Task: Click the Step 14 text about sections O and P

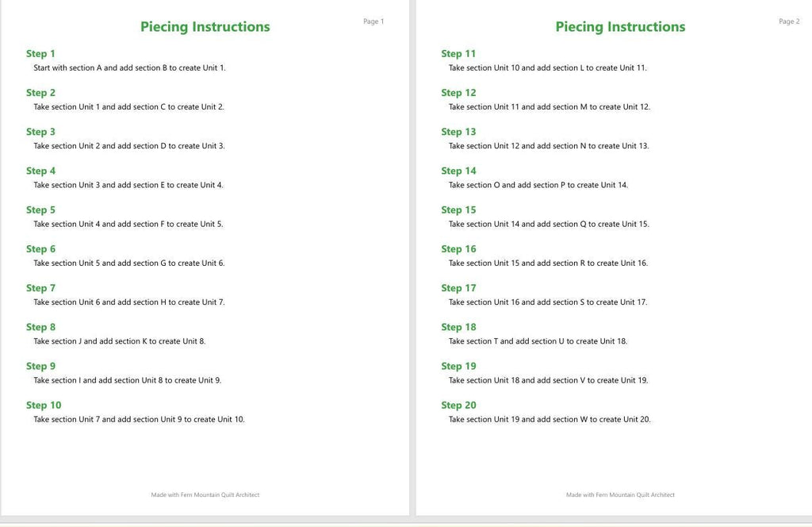Action: tap(538, 185)
